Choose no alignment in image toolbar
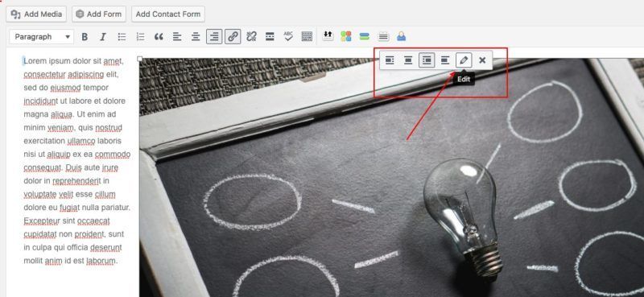 click(445, 60)
